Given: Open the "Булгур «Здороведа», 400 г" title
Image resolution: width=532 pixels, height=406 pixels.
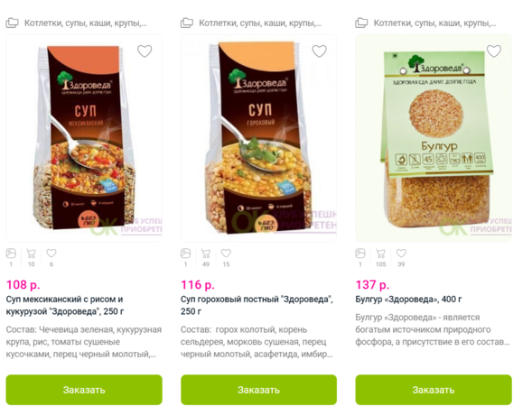Looking at the screenshot, I should pos(408,300).
